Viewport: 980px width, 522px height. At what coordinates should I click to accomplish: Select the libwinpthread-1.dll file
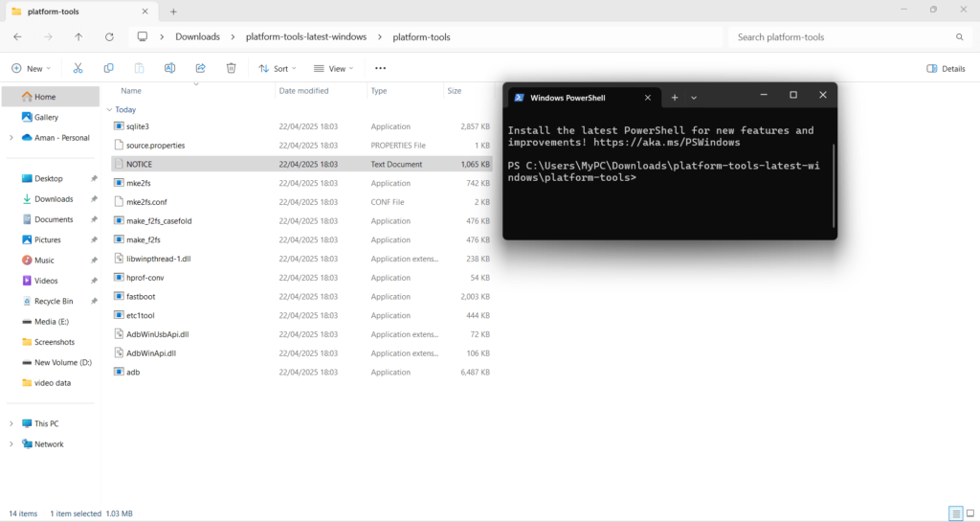(301, 259)
